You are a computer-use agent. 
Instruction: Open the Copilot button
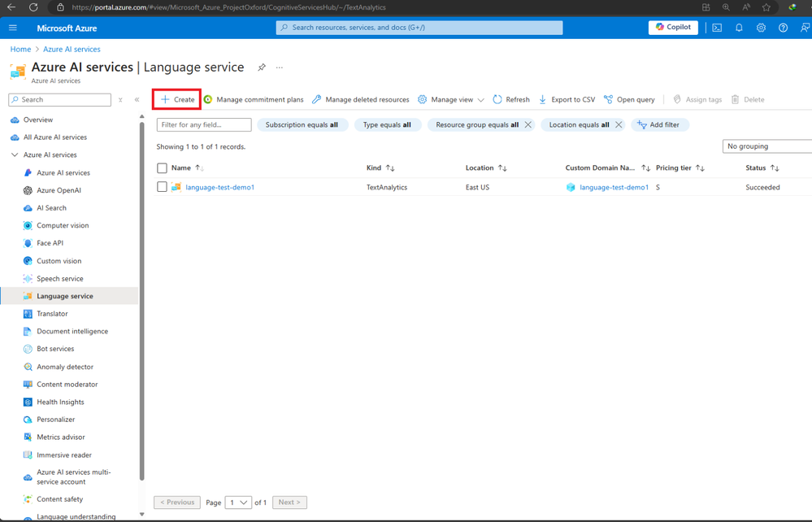673,28
